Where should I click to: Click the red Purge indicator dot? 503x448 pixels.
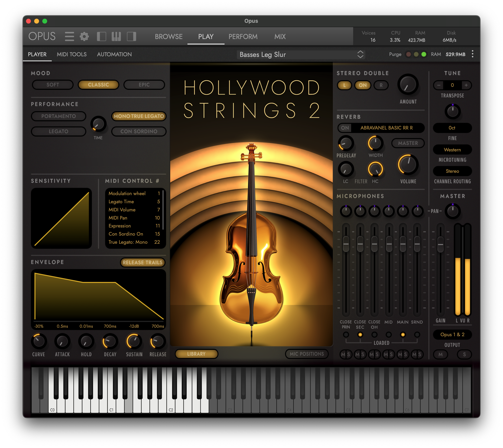(408, 54)
